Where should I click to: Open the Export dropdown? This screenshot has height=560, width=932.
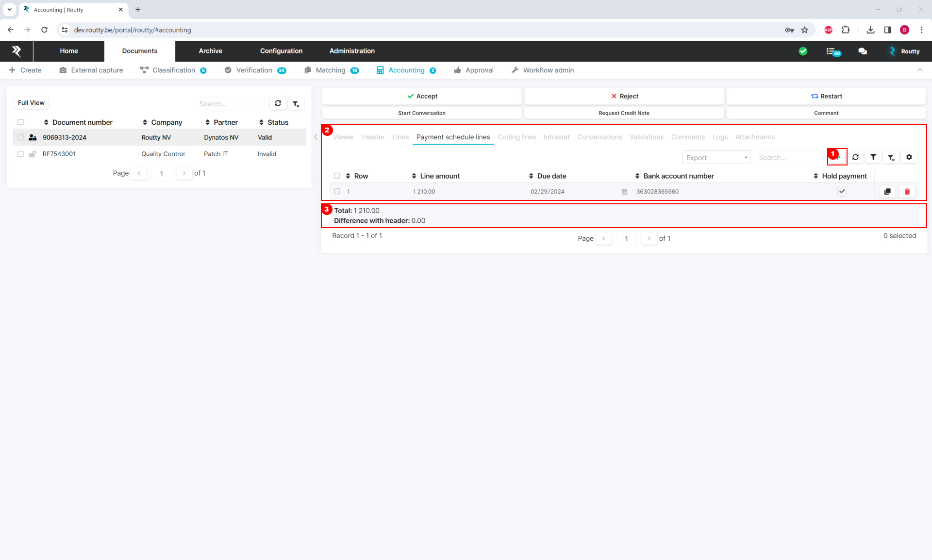click(x=716, y=158)
